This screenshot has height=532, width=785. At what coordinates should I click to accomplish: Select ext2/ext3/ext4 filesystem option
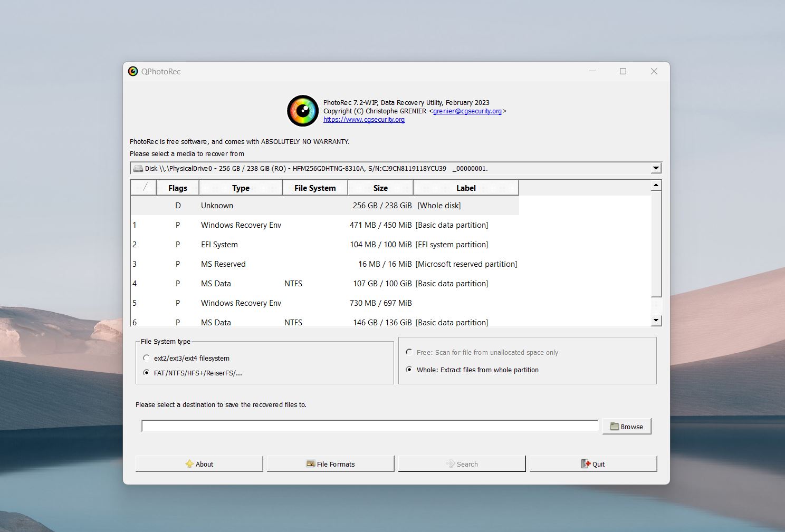click(x=146, y=358)
